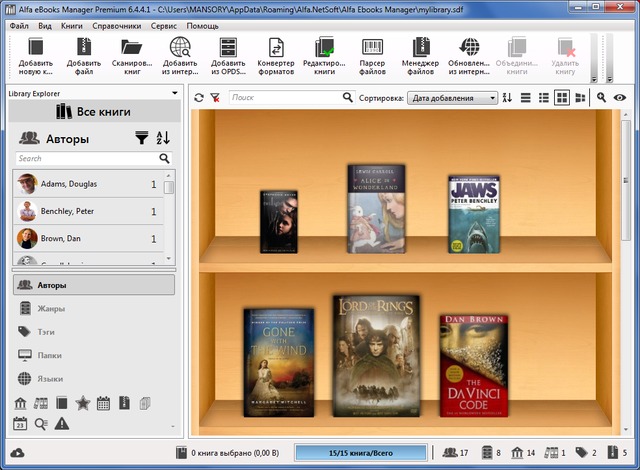This screenshot has width=640, height=470.
Task: Click the magnifier icon in Поиск field
Action: pos(347,97)
